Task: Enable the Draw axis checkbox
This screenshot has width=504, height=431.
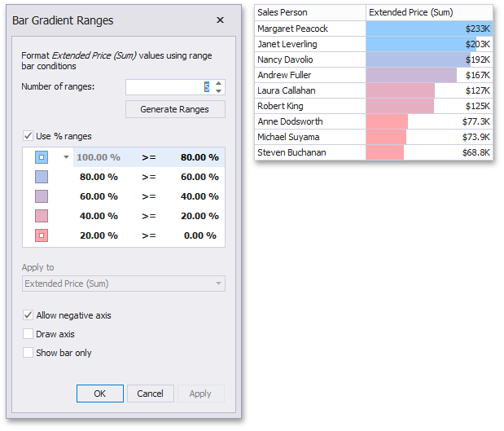Action: (28, 334)
